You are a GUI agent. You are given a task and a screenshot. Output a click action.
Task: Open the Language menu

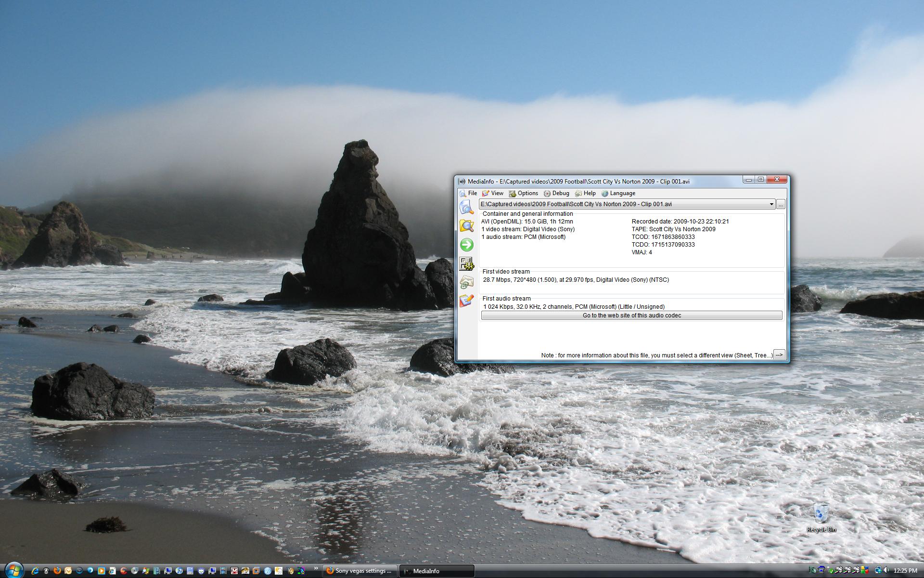(x=618, y=193)
